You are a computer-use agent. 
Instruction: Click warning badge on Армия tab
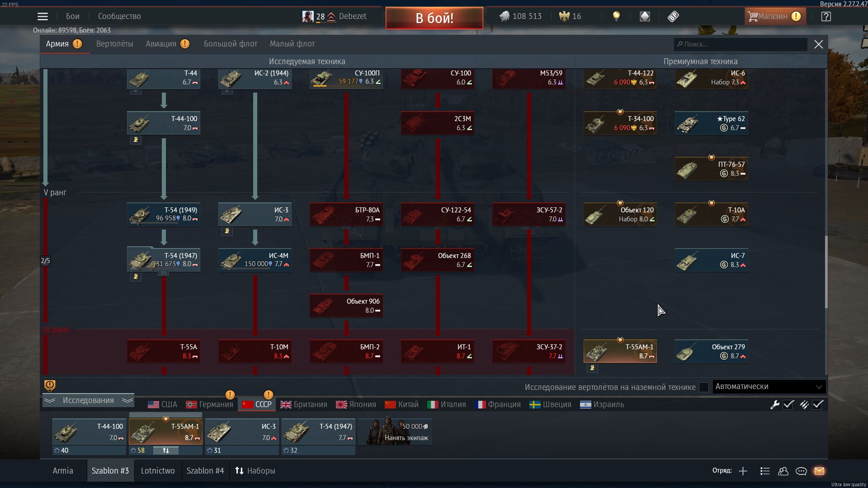tap(77, 44)
